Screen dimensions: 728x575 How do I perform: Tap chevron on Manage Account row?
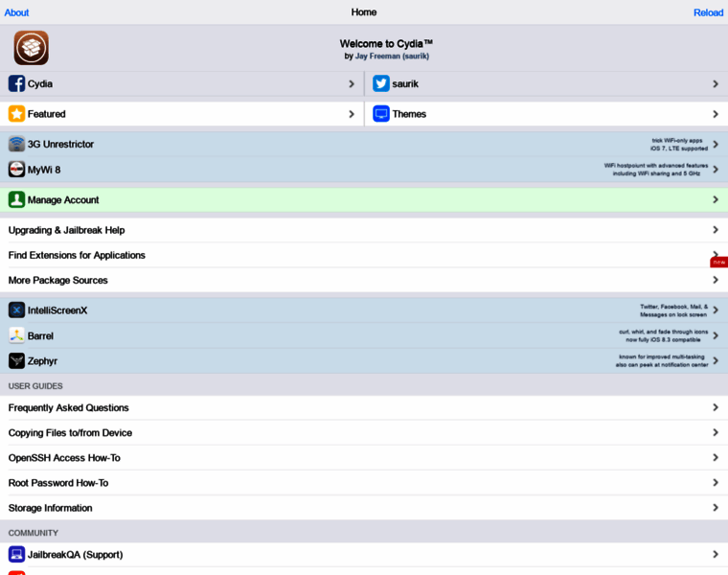click(x=716, y=199)
